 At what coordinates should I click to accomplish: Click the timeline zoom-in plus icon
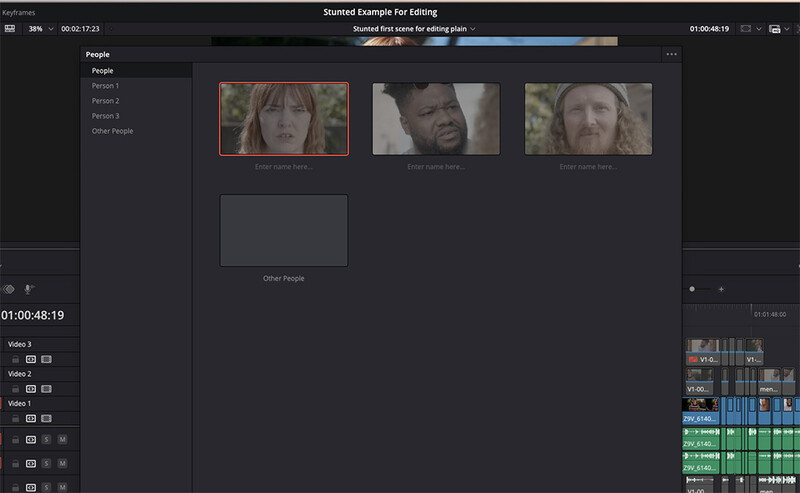[x=721, y=289]
